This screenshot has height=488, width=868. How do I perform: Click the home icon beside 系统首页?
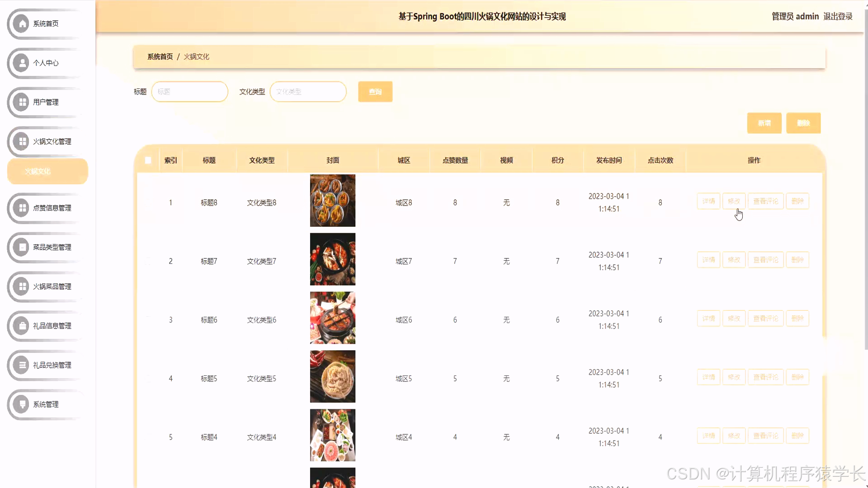(22, 23)
